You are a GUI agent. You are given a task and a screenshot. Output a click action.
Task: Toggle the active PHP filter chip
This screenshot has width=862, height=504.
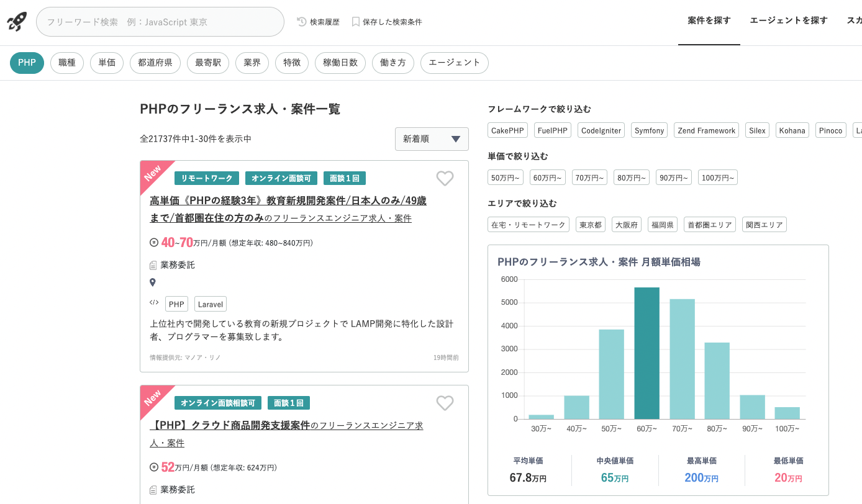point(27,63)
